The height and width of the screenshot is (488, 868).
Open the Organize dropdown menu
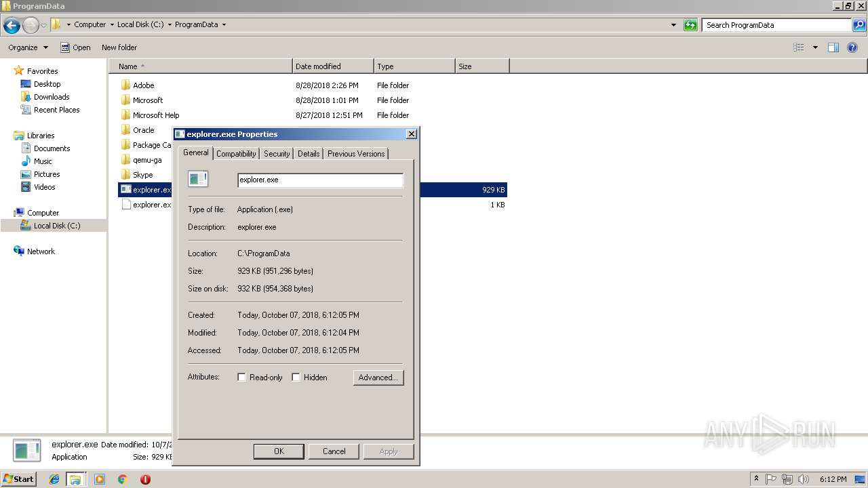tap(28, 47)
